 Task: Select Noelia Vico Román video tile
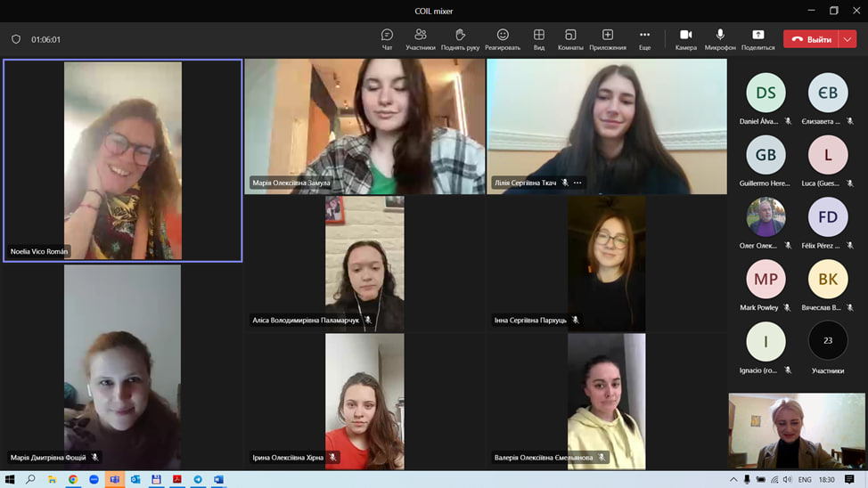pos(123,160)
